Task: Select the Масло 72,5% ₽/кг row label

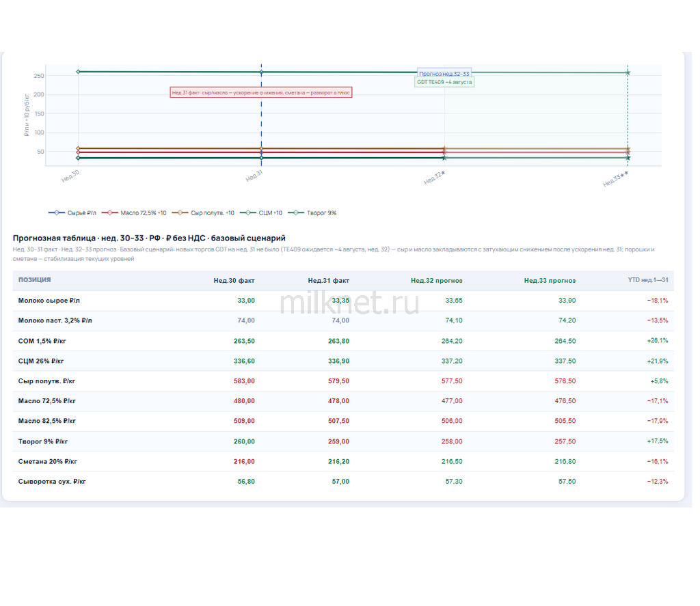Action: 47,401
